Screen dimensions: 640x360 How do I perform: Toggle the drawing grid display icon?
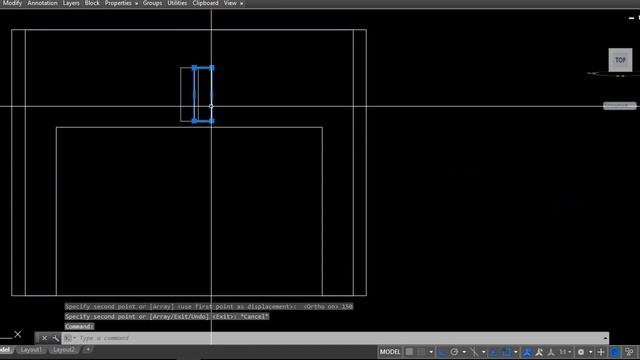(x=409, y=352)
